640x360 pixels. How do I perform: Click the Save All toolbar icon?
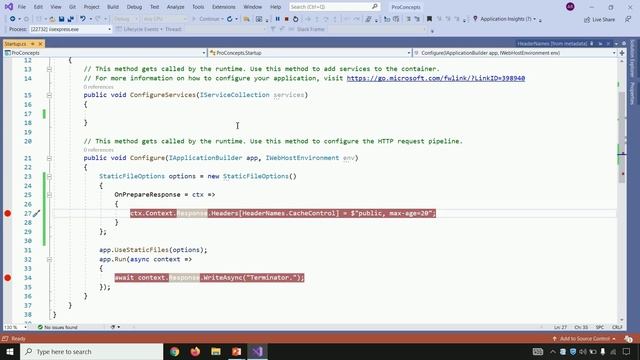click(x=70, y=19)
